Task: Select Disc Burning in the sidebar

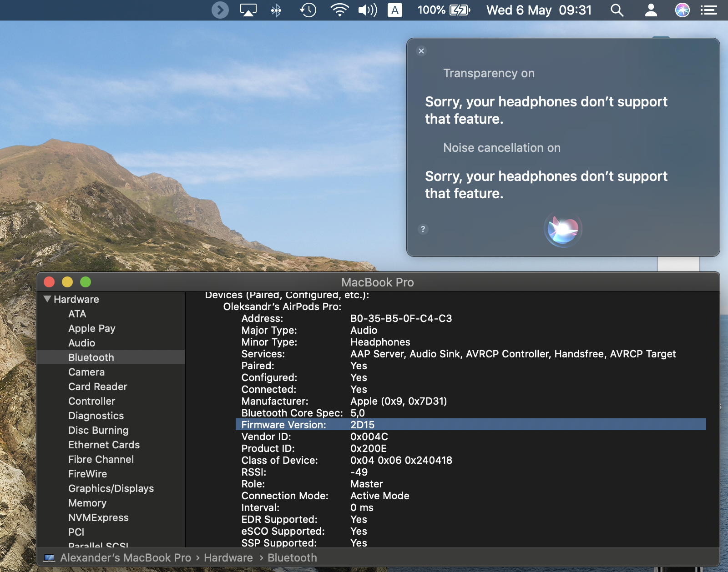Action: pos(98,430)
